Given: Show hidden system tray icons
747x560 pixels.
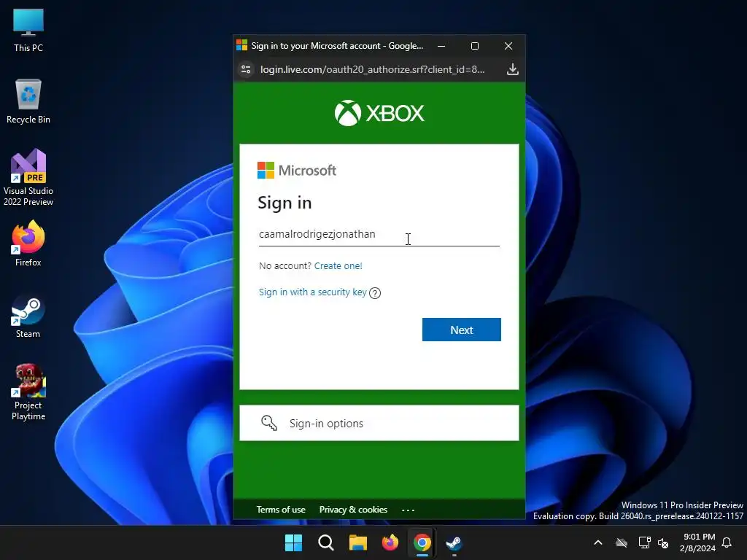Looking at the screenshot, I should [598, 542].
